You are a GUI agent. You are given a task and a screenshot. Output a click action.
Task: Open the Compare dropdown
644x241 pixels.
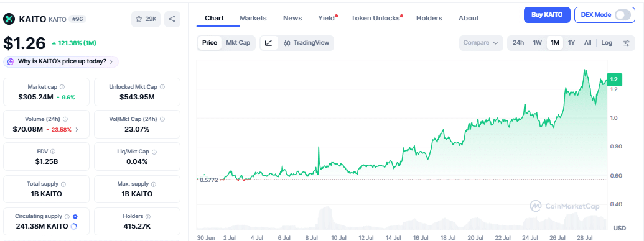(481, 43)
